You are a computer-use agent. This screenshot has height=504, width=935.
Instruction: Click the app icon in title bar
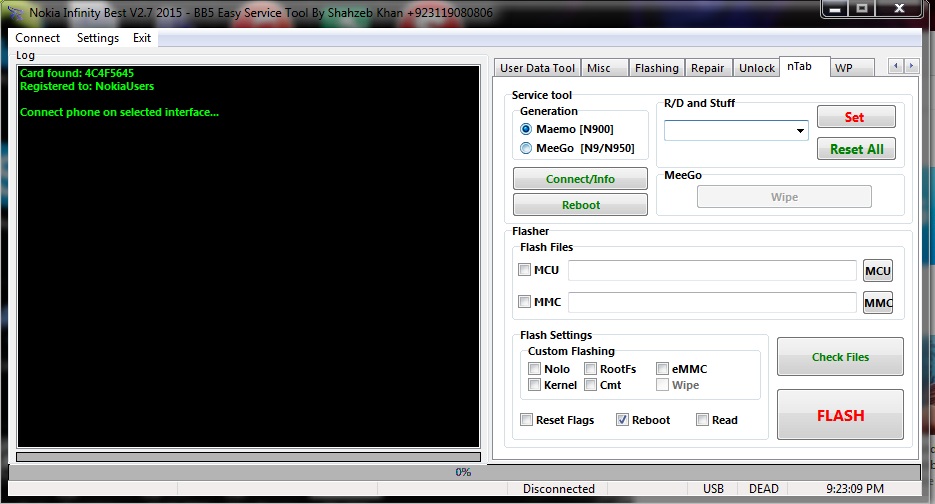click(16, 13)
